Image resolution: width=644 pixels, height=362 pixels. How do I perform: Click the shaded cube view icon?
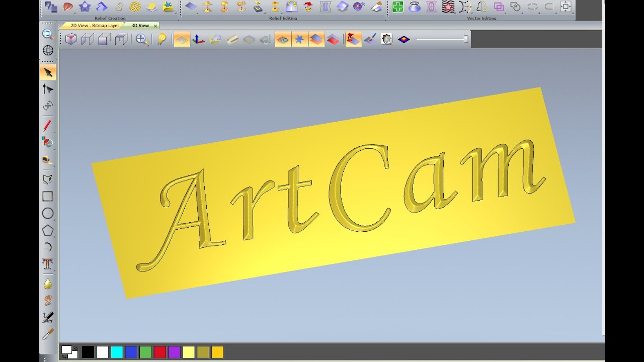(104, 39)
